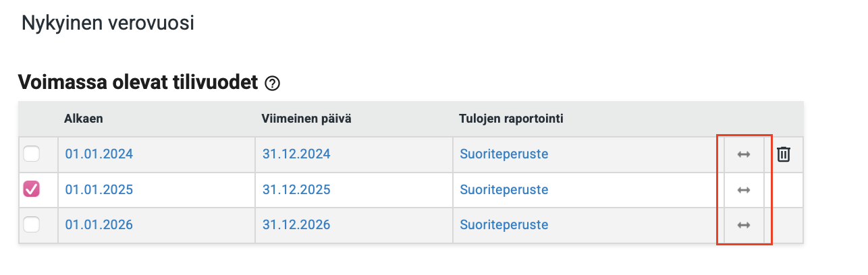
Task: Click the double-arrow icon in the 2025 row
Action: 744,190
